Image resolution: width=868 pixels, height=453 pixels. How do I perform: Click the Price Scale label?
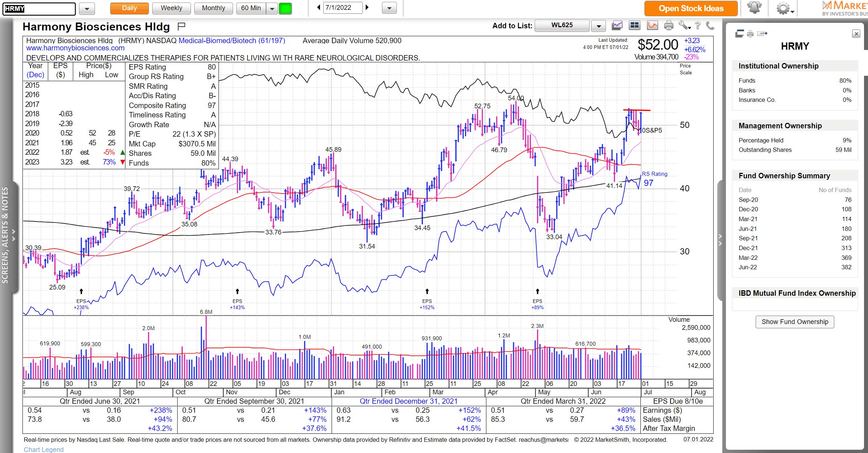[x=685, y=69]
